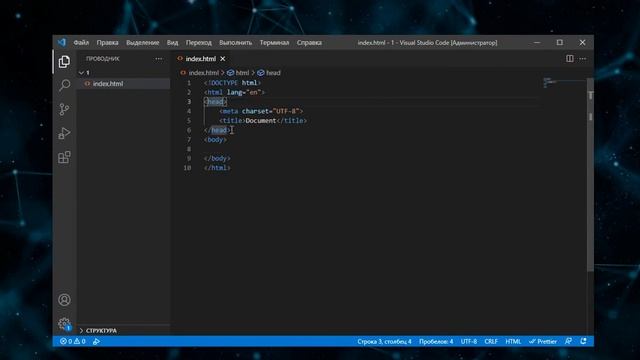Open the Справка menu

point(309,42)
